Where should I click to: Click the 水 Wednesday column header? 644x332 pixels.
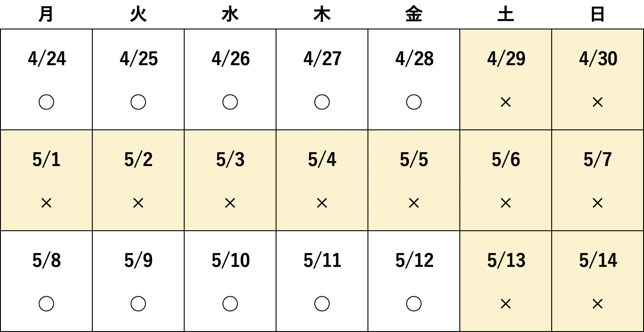pyautogui.click(x=230, y=15)
